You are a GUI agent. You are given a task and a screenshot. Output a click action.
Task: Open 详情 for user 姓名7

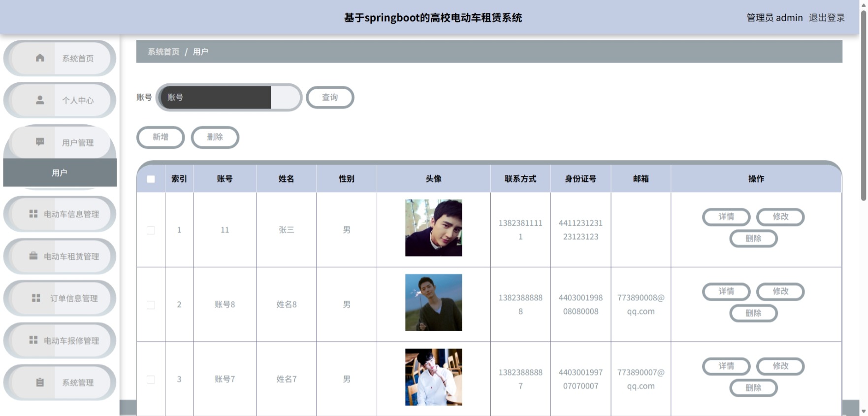coord(726,366)
